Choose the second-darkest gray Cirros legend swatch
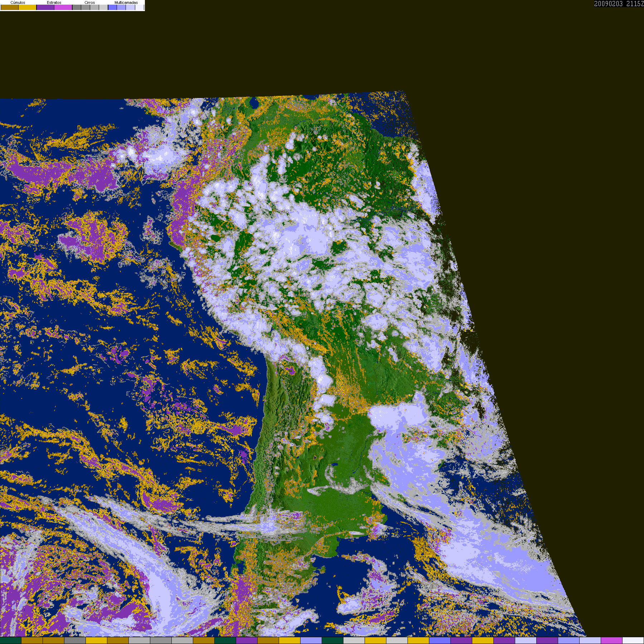Screen dimensions: 644x644 pos(86,7)
